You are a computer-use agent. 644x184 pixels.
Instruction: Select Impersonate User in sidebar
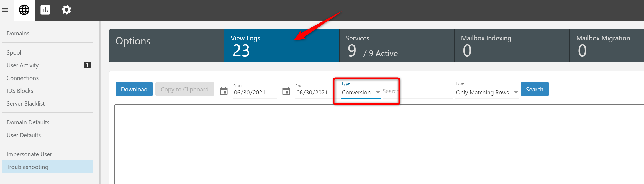click(29, 154)
